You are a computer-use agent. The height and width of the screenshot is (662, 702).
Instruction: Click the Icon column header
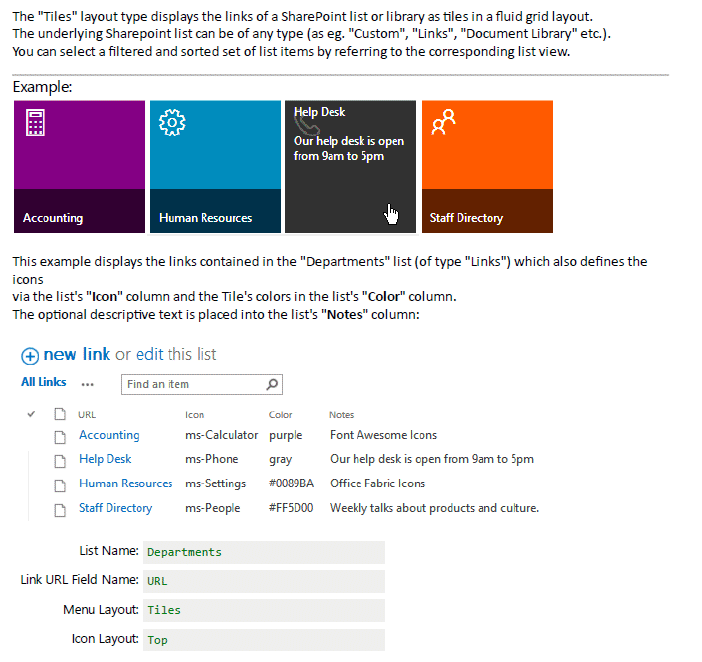[x=194, y=414]
